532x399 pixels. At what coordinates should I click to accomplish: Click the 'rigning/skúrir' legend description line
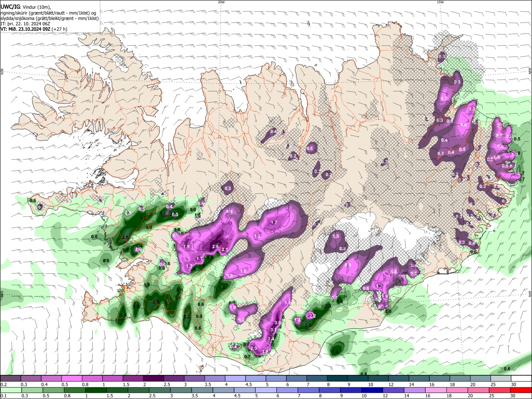point(48,13)
